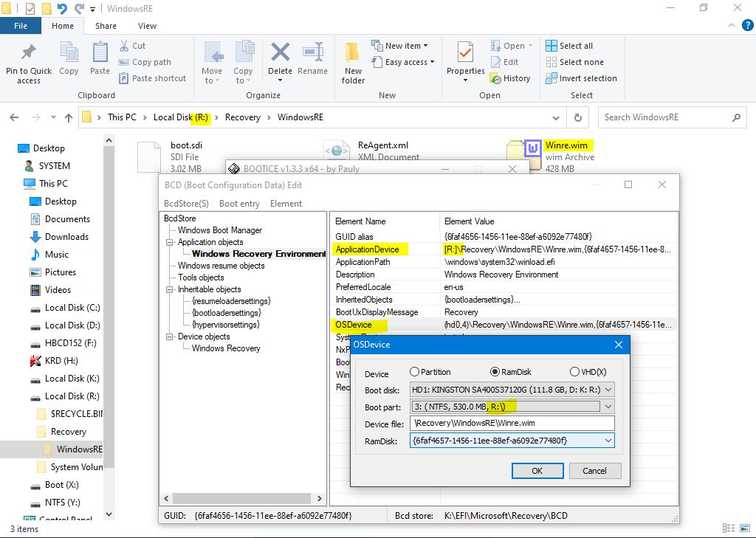Open the RamDisk GUID dropdown
The image size is (756, 538).
coord(608,441)
